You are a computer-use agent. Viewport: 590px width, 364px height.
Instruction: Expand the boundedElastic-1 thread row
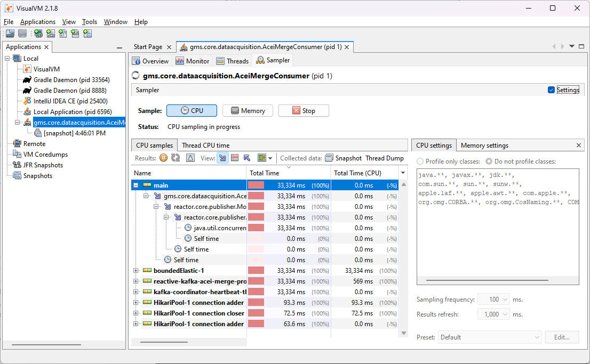tap(136, 270)
